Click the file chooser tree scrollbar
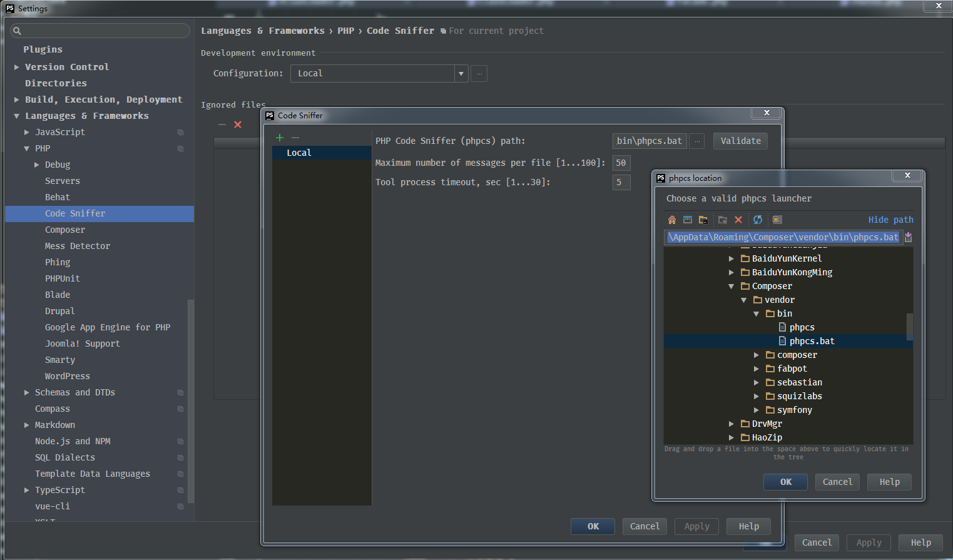Viewport: 953px width, 560px height. click(x=910, y=326)
